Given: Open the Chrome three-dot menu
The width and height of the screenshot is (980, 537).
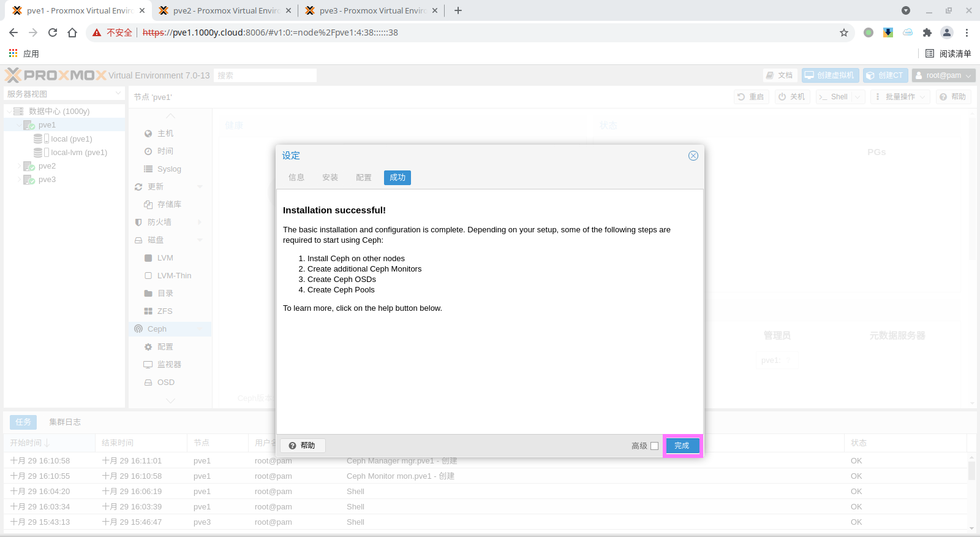Looking at the screenshot, I should click(967, 32).
